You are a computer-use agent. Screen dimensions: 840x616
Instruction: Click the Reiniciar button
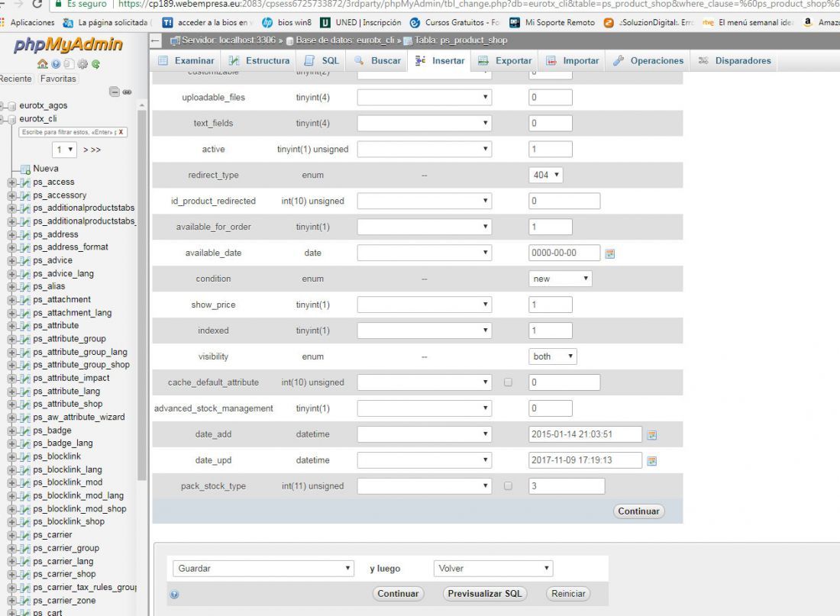click(x=568, y=594)
